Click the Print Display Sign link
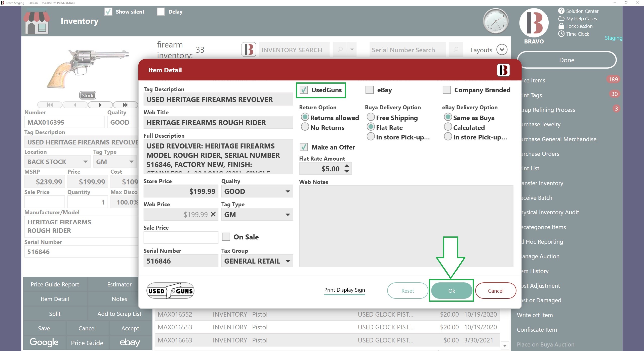This screenshot has width=644, height=351. click(344, 290)
